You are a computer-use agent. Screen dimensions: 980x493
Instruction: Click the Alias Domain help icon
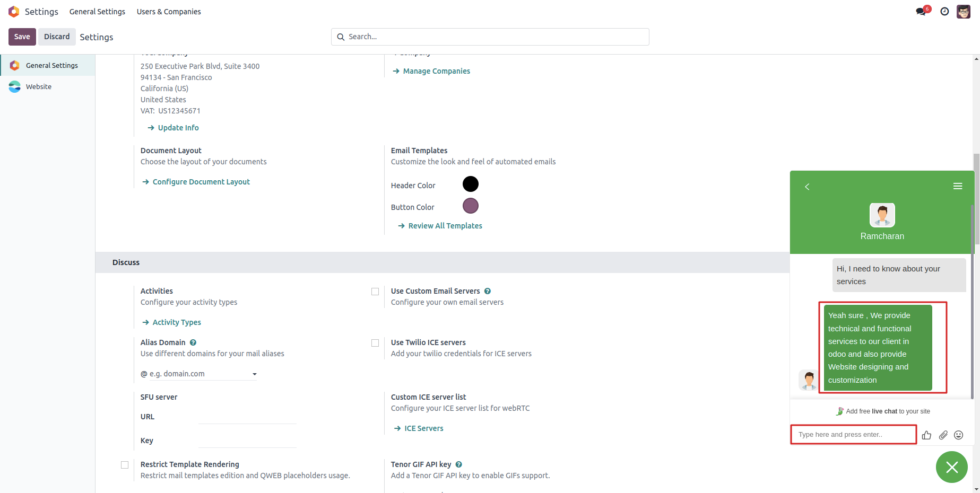(x=193, y=342)
